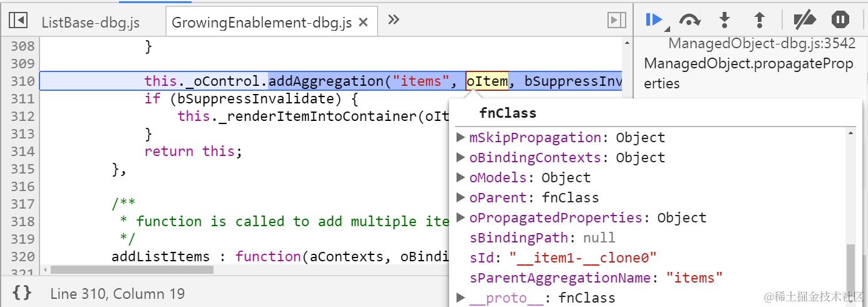Expand oModels property
This screenshot has width=868, height=307.
[x=460, y=177]
